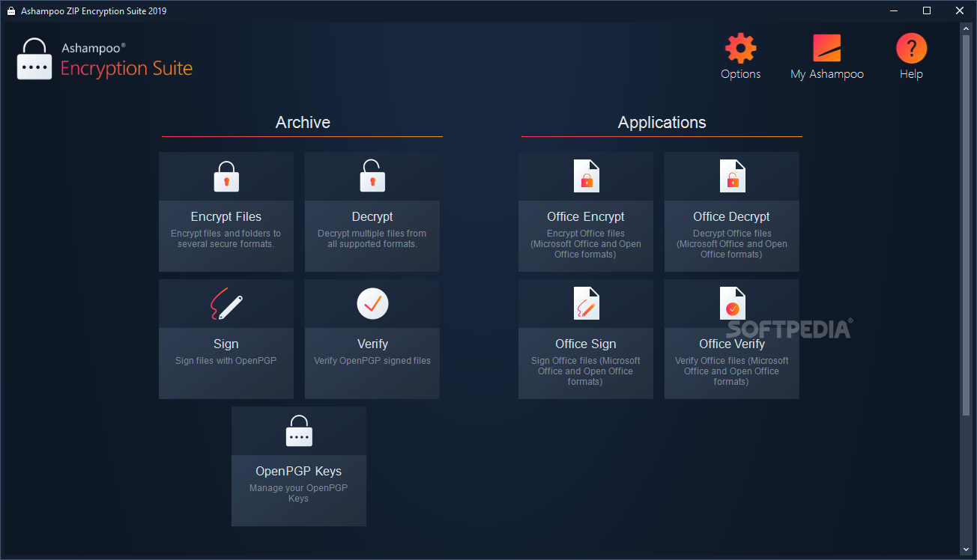Click the scrollbar down arrow
Viewport: 977px width, 560px height.
(x=965, y=550)
